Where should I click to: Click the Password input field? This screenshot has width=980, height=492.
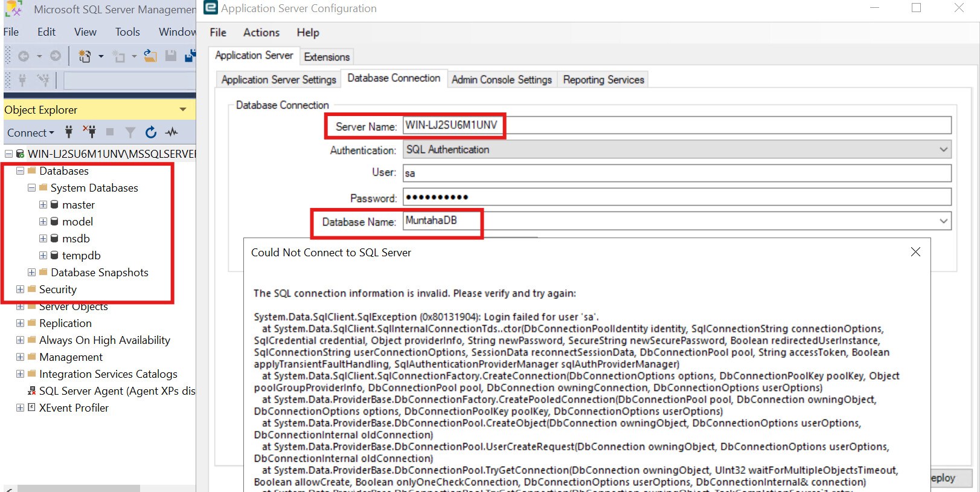tap(677, 197)
